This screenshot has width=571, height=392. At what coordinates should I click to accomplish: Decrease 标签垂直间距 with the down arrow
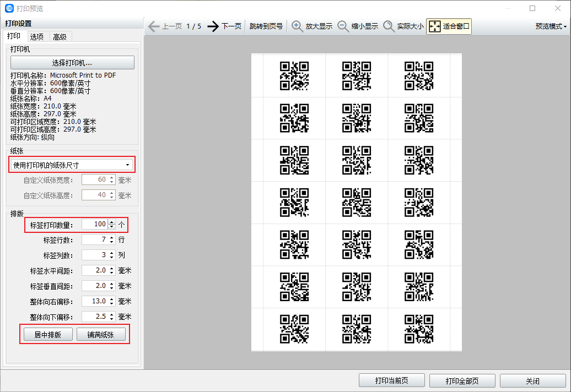click(112, 288)
